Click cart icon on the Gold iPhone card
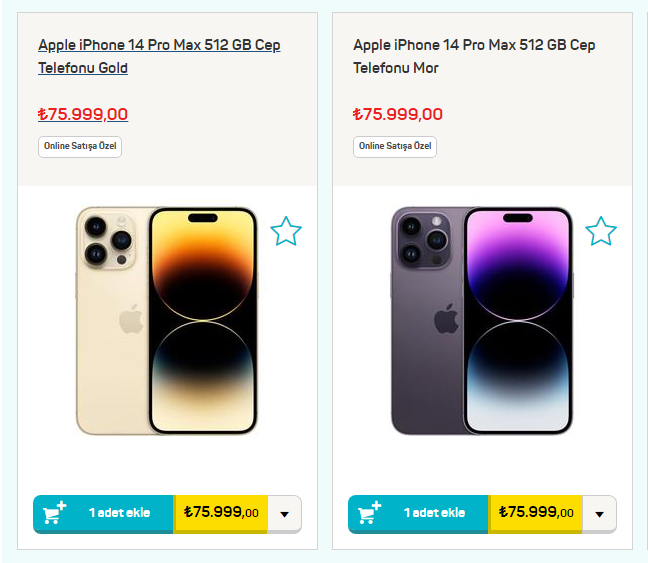Image resolution: width=648 pixels, height=563 pixels. pyautogui.click(x=54, y=513)
